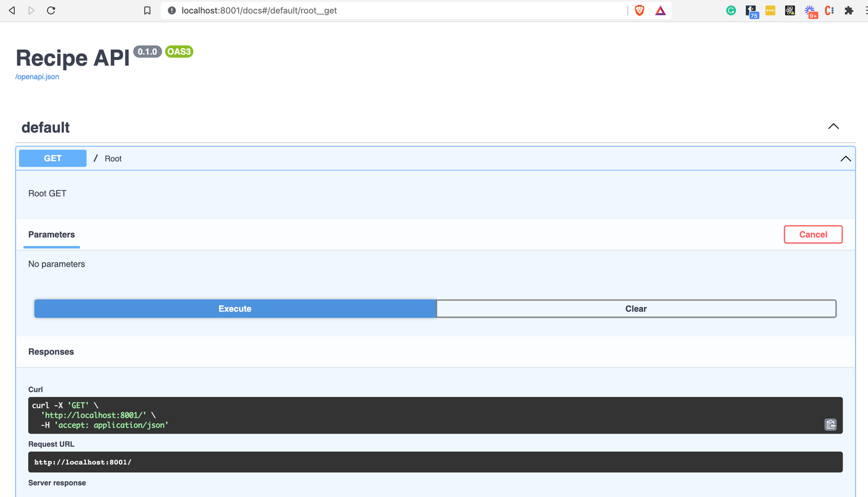
Task: Go back using browser back arrow
Action: (12, 10)
